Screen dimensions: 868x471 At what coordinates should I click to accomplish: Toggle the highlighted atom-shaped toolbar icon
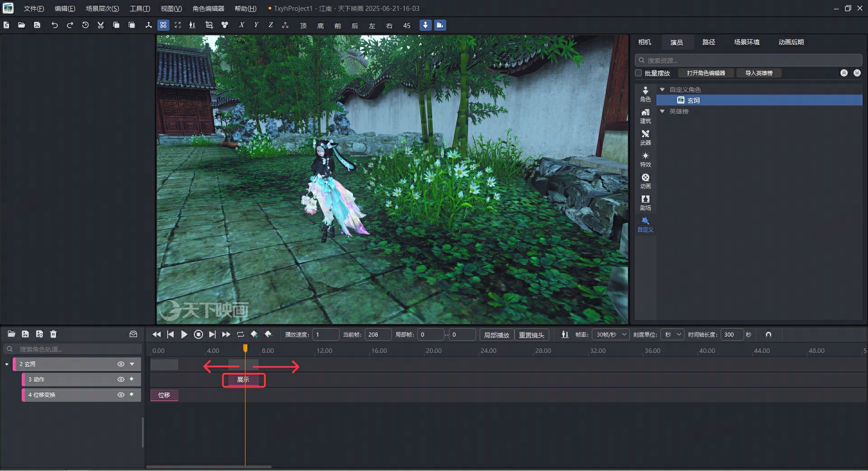[x=163, y=25]
